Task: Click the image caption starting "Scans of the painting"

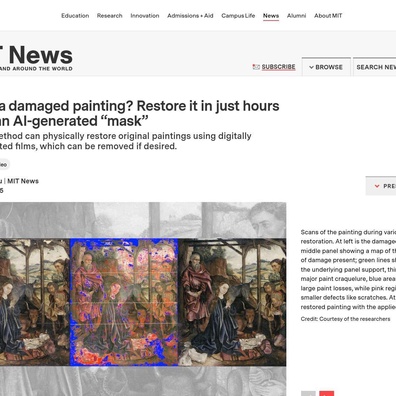Action: coord(348,269)
